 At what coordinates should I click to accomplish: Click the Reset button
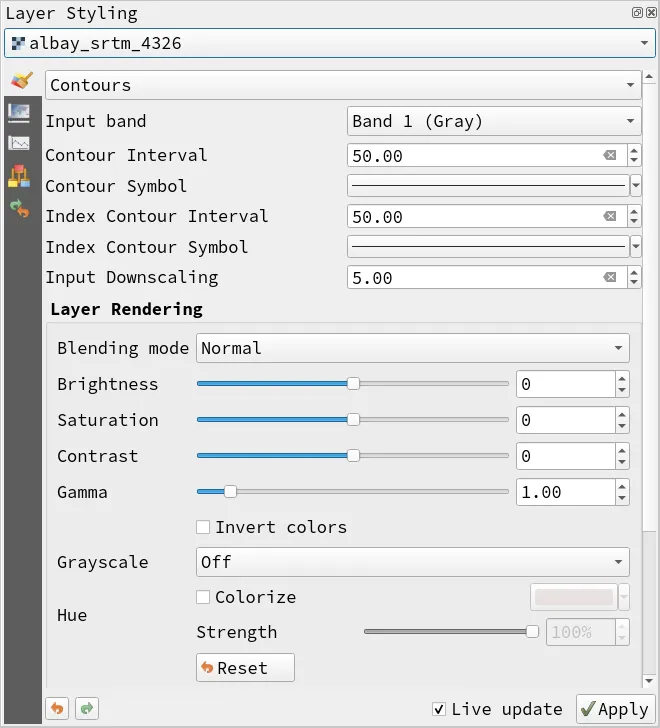click(245, 668)
